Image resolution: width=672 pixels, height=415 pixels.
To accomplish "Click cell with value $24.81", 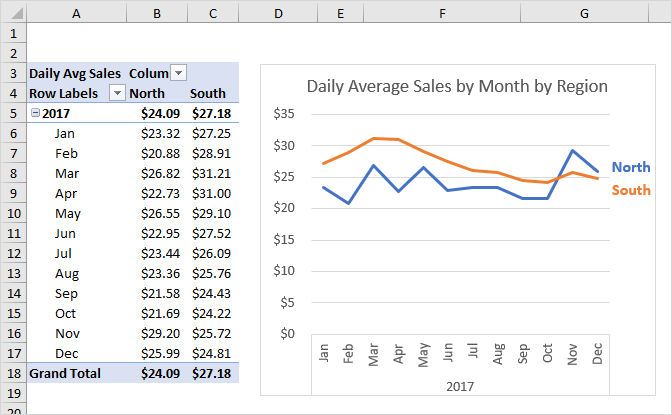I will pos(213,353).
